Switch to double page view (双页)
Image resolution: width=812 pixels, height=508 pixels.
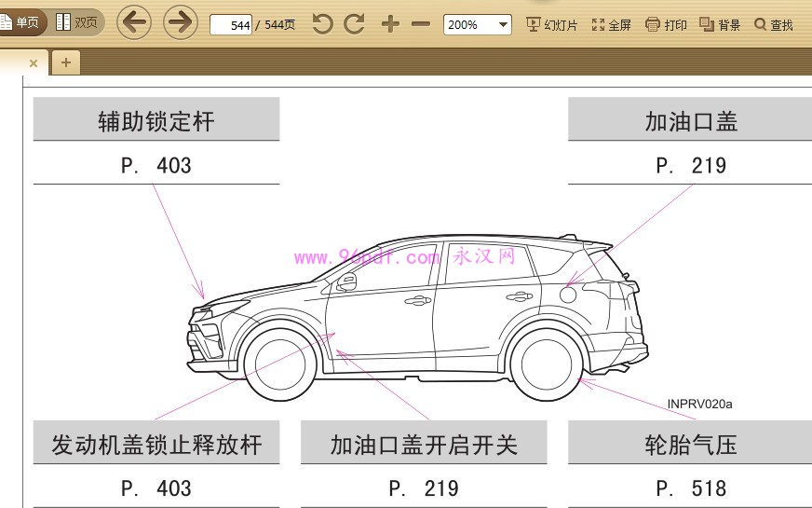click(x=76, y=22)
